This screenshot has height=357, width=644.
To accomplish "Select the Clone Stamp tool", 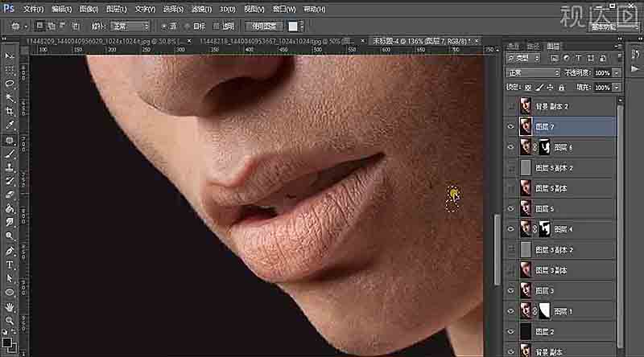I will tap(10, 167).
